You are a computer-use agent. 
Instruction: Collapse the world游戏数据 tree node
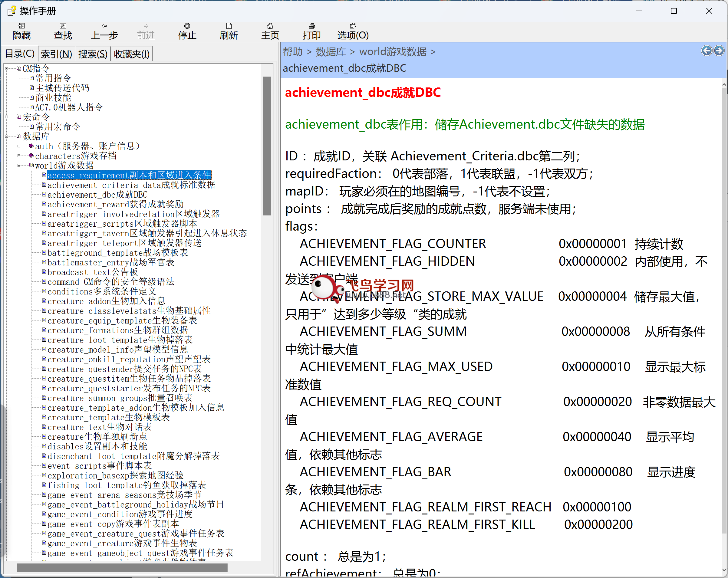[x=19, y=166]
